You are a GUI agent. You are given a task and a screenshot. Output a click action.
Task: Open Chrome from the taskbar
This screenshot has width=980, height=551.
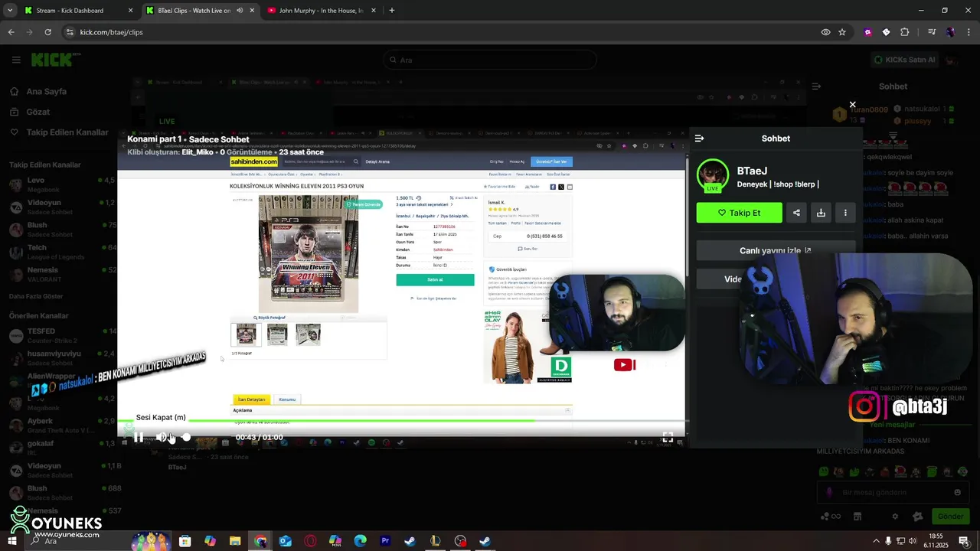pyautogui.click(x=260, y=541)
